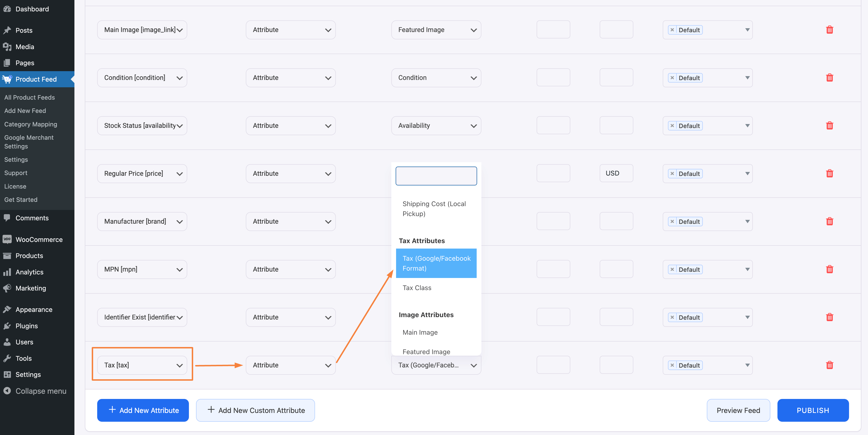This screenshot has width=868, height=435.
Task: Focus the dropdown search field
Action: point(436,176)
